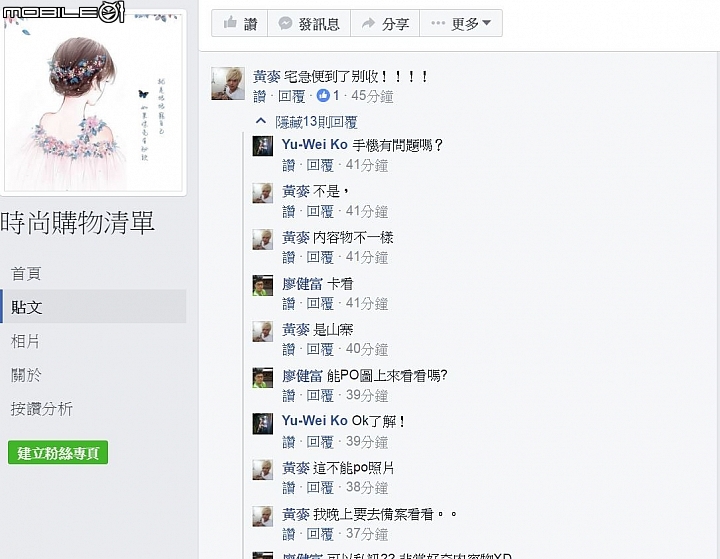The width and height of the screenshot is (720, 559).
Task: Open the 首頁 sidebar tab
Action: tap(26, 274)
